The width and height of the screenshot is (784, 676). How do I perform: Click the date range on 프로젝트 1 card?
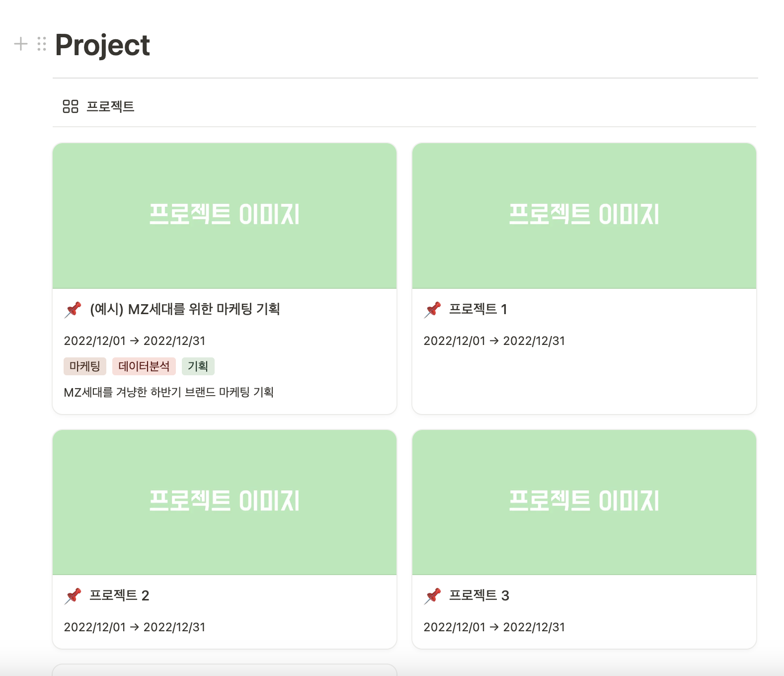tap(494, 341)
